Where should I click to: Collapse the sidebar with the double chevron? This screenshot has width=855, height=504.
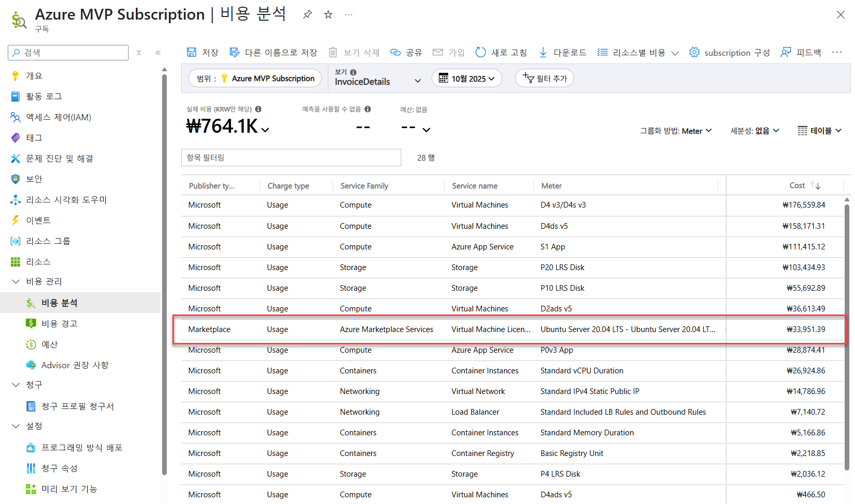[x=158, y=53]
